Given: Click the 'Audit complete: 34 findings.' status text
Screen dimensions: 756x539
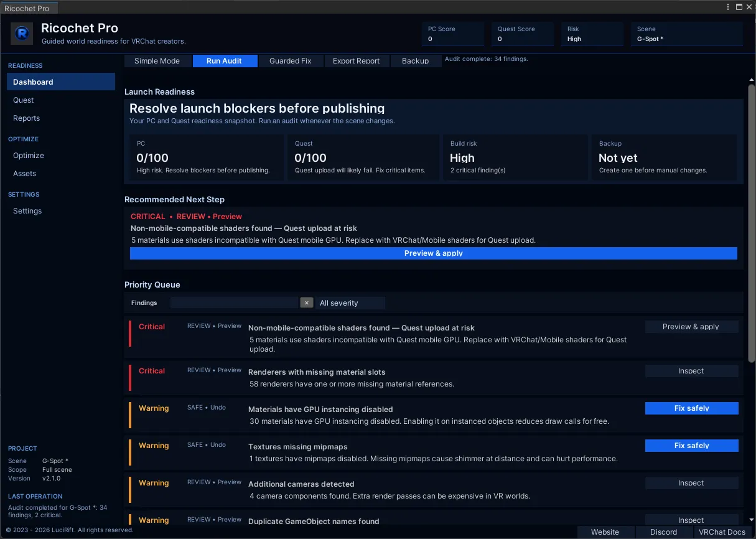Looking at the screenshot, I should click(x=487, y=59).
